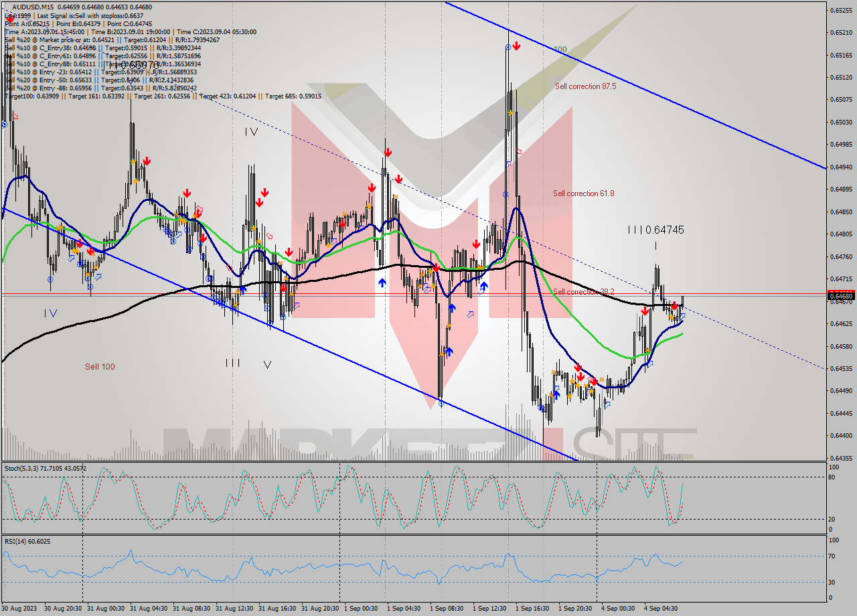Click the 0.64490 price axis label
857x616 pixels.
click(x=841, y=391)
